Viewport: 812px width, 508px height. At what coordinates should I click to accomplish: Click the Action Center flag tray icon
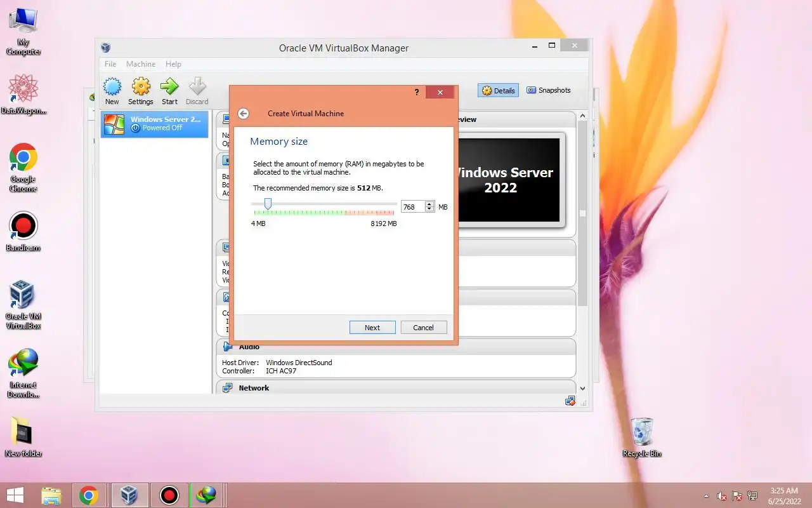point(737,496)
